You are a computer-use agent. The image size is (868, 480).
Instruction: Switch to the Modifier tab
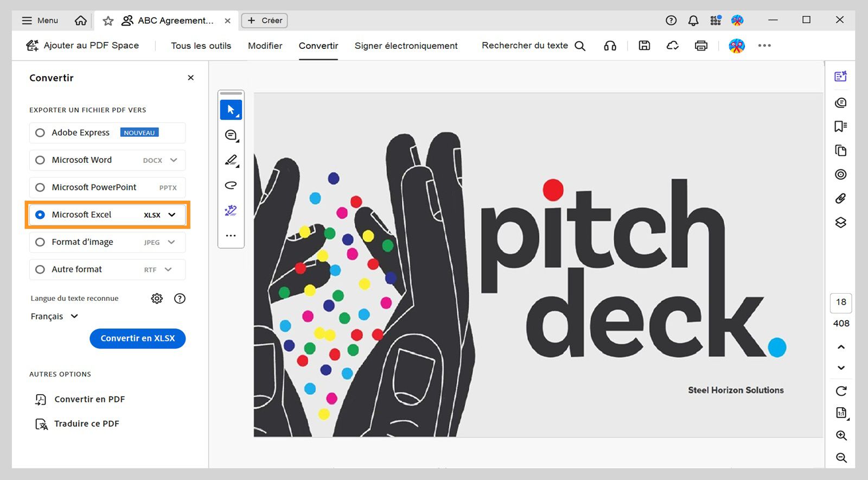(265, 46)
